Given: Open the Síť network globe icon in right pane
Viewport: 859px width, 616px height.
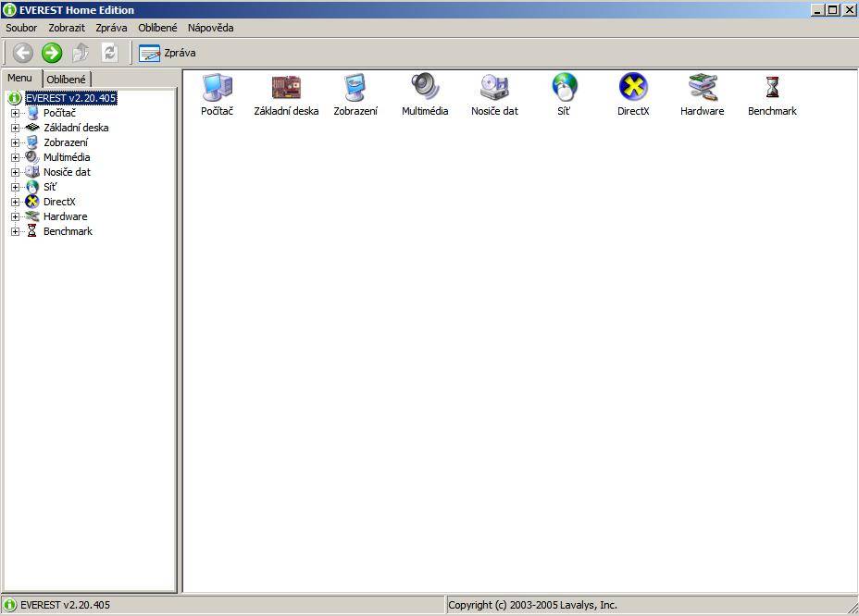Looking at the screenshot, I should (564, 88).
